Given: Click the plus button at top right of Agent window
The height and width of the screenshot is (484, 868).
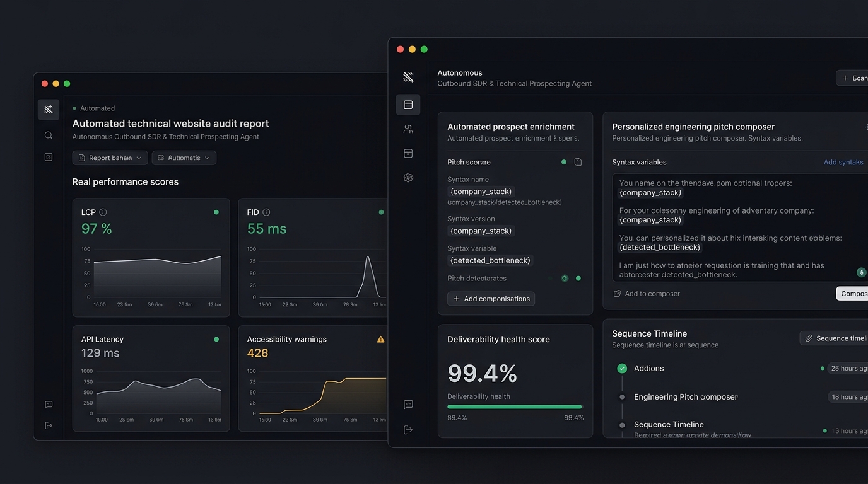Looking at the screenshot, I should (x=852, y=78).
